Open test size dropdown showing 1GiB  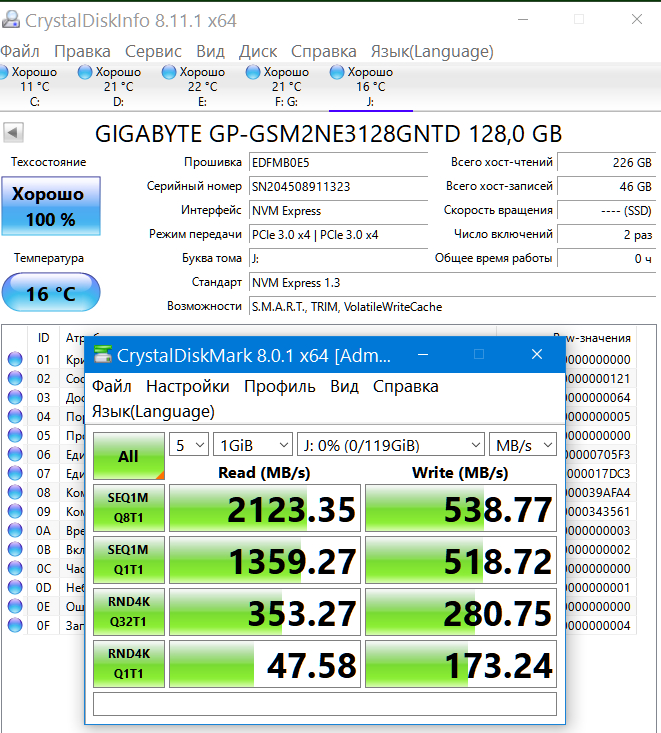click(x=253, y=445)
